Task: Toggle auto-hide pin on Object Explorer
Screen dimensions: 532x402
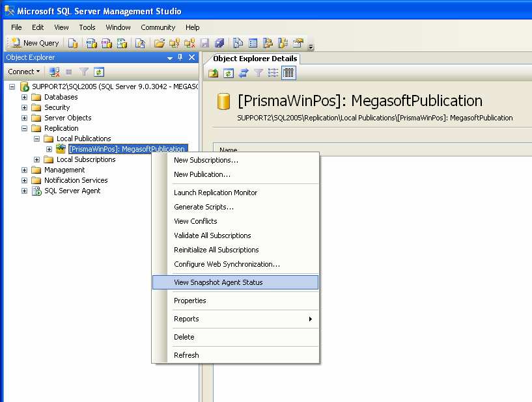Action: click(x=180, y=57)
